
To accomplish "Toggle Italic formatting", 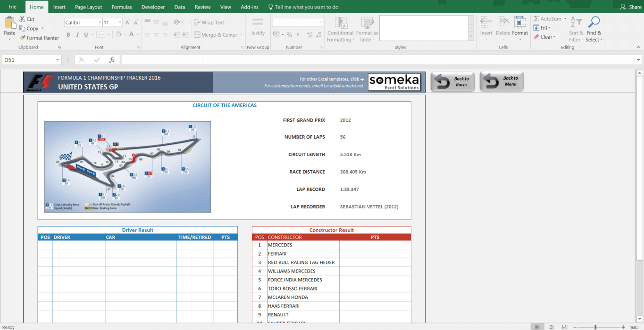I will point(77,35).
